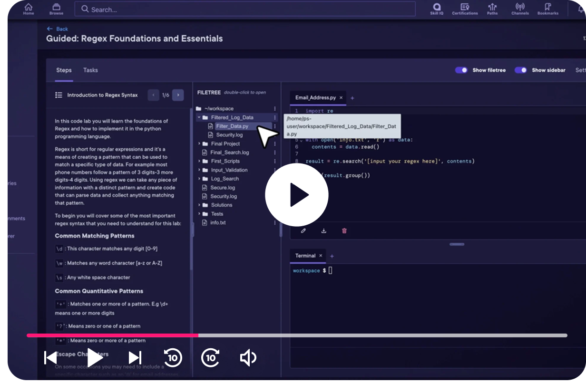Add new terminal tab

click(x=332, y=256)
